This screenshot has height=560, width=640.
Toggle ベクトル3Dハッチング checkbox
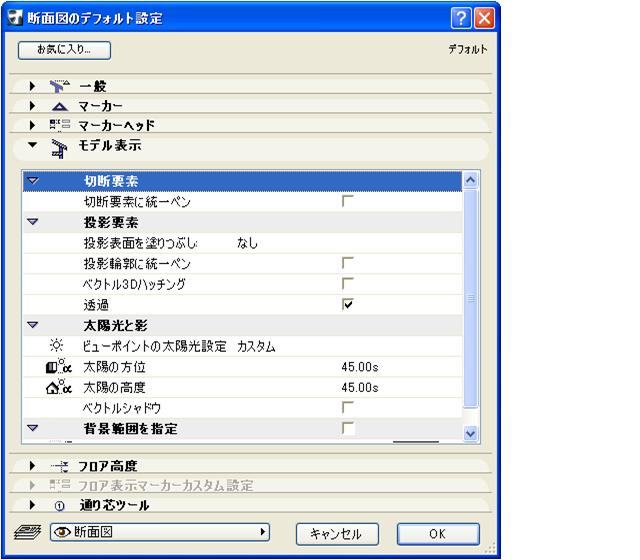348,285
